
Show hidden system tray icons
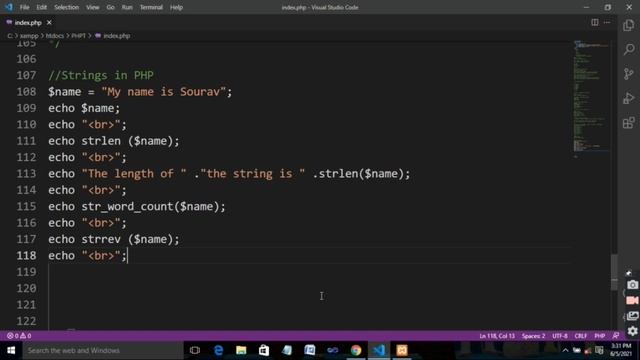[x=565, y=350]
